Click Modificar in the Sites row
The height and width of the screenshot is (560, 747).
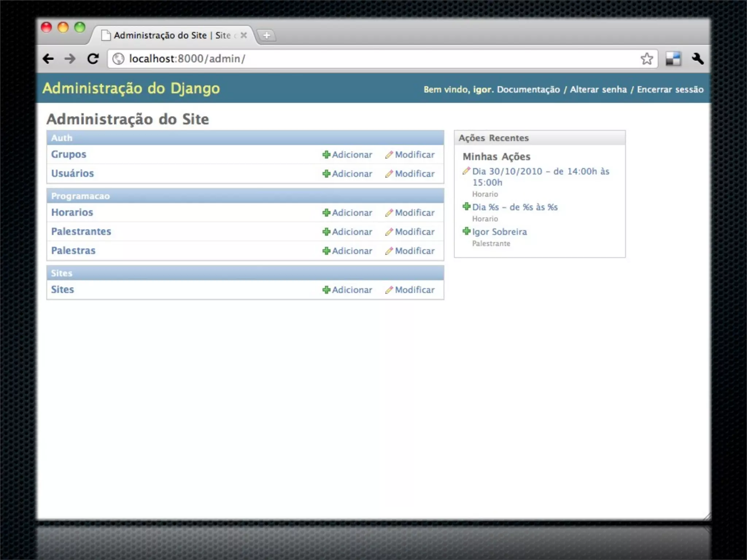click(x=410, y=290)
